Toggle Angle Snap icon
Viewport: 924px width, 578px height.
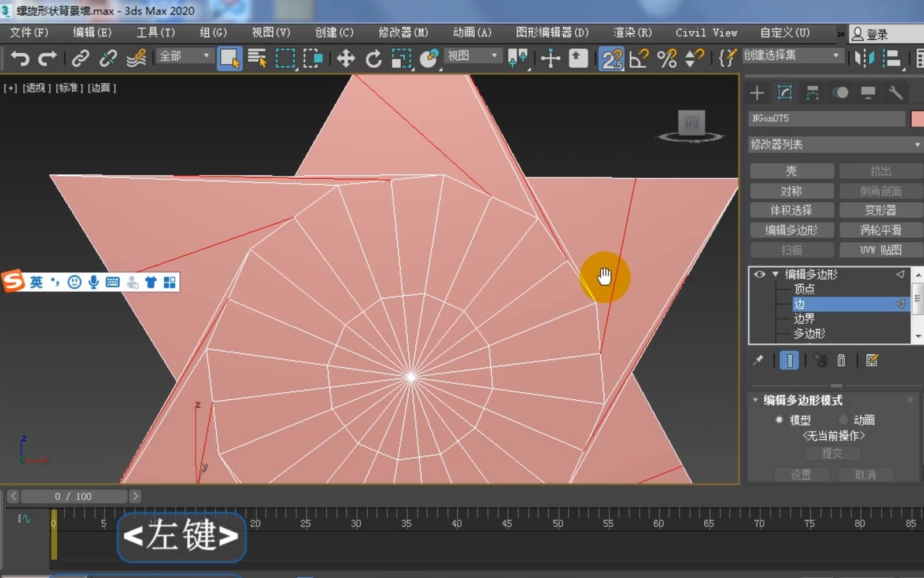coord(639,58)
